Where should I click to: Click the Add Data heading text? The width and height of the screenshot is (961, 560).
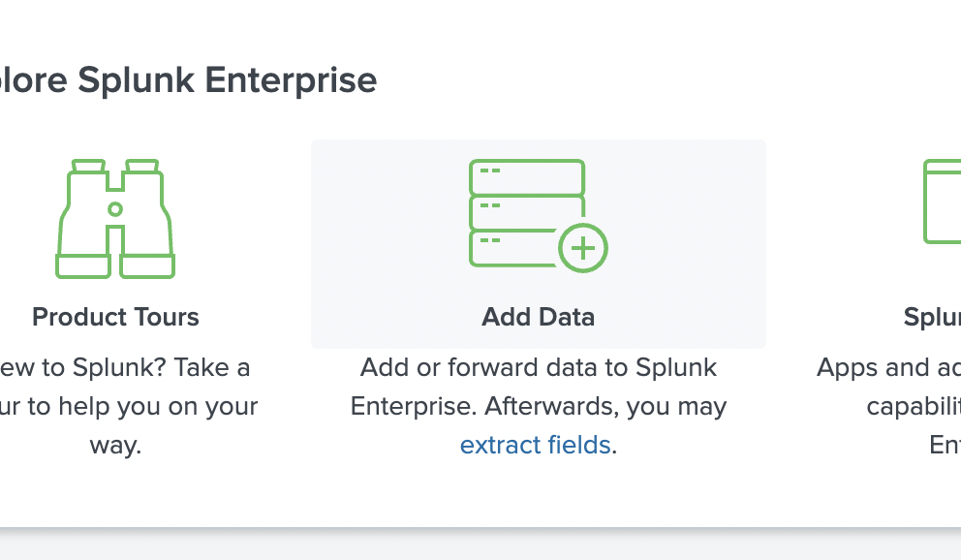pyautogui.click(x=538, y=317)
